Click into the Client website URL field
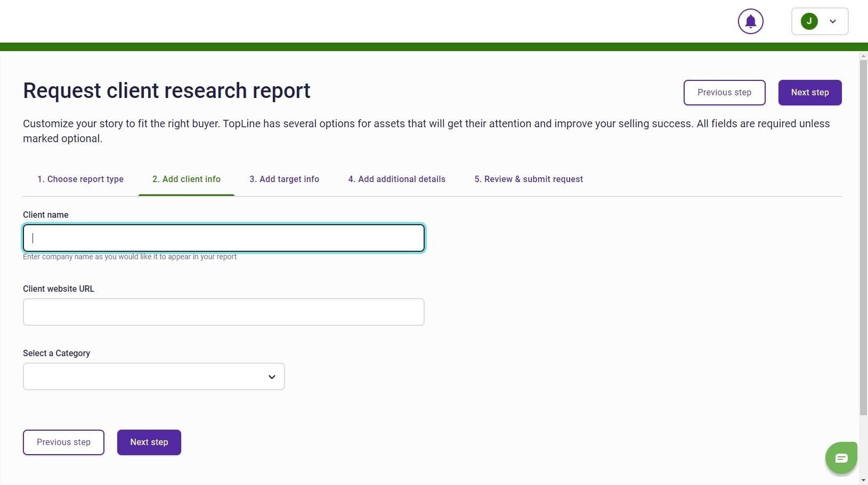 [223, 312]
